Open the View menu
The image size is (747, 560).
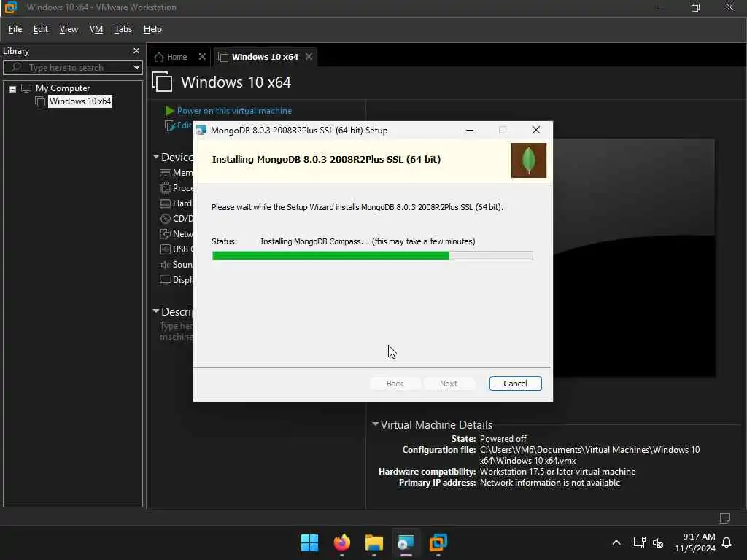[x=69, y=29]
